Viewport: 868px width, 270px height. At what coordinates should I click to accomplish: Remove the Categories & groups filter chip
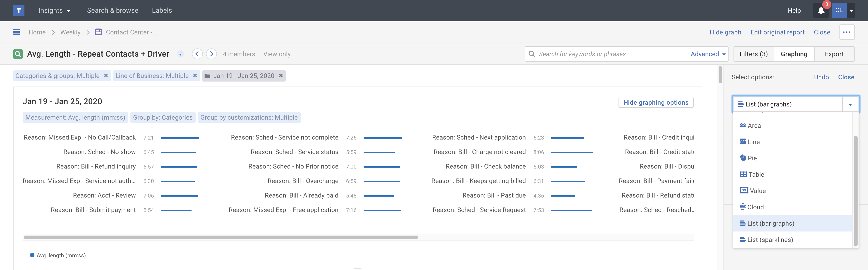(106, 75)
